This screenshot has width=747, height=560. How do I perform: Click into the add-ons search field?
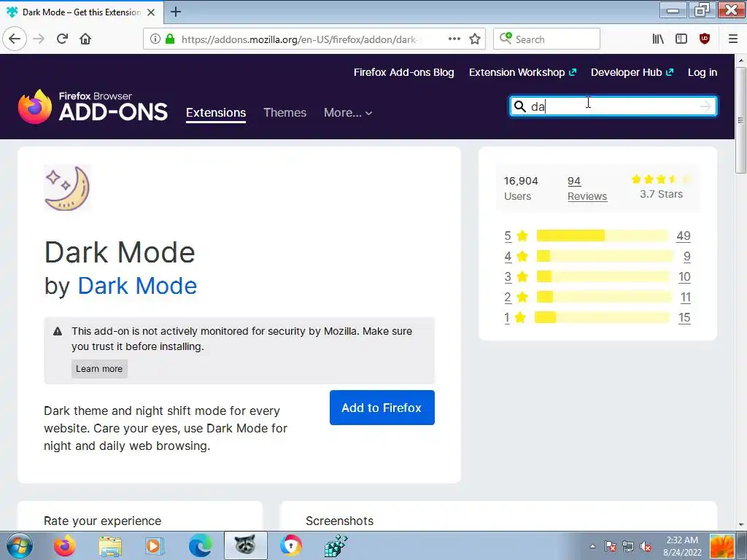click(613, 106)
